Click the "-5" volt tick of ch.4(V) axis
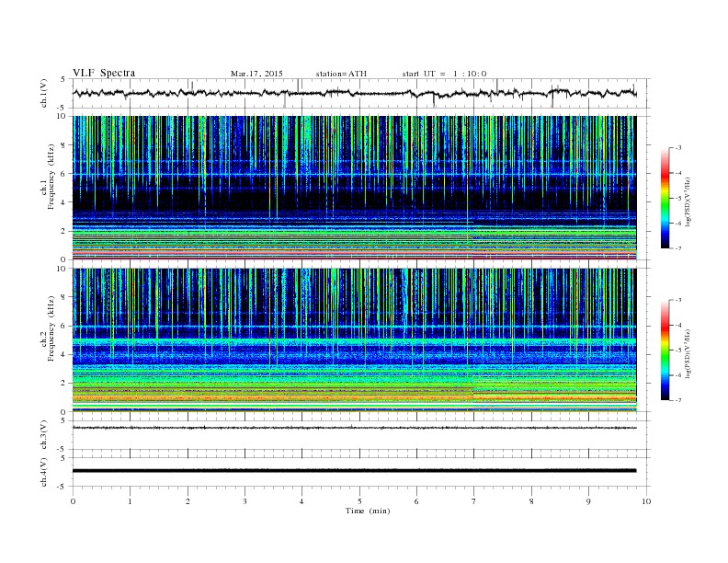 [x=63, y=487]
